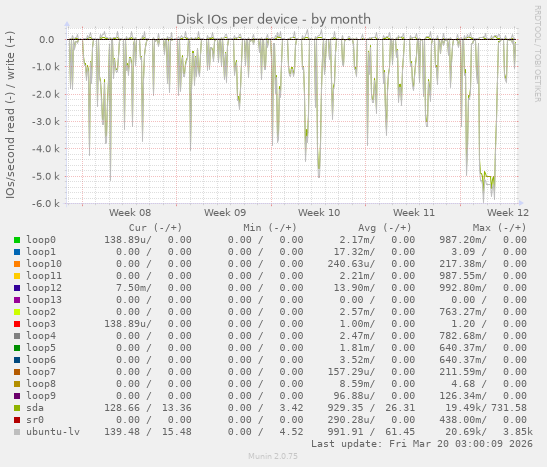Click the ubuntu-lv light gray legend swatch
547x467 pixels.
(x=17, y=432)
